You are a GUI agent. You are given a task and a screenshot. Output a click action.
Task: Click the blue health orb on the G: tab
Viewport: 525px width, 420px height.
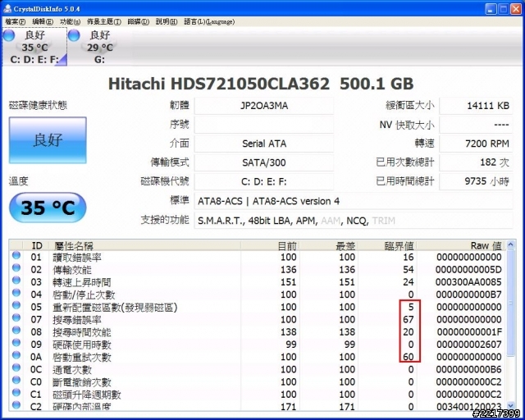tap(74, 35)
